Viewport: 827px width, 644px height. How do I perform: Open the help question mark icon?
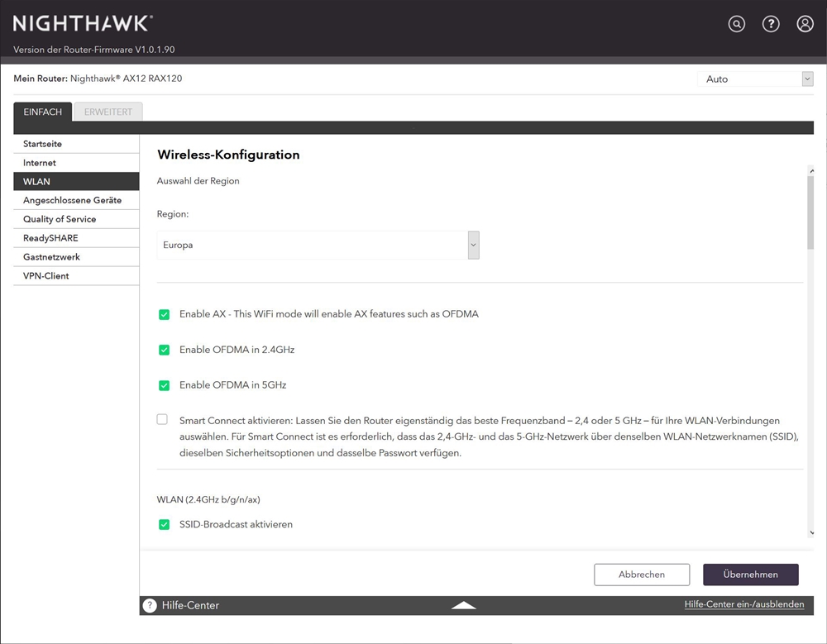771,24
